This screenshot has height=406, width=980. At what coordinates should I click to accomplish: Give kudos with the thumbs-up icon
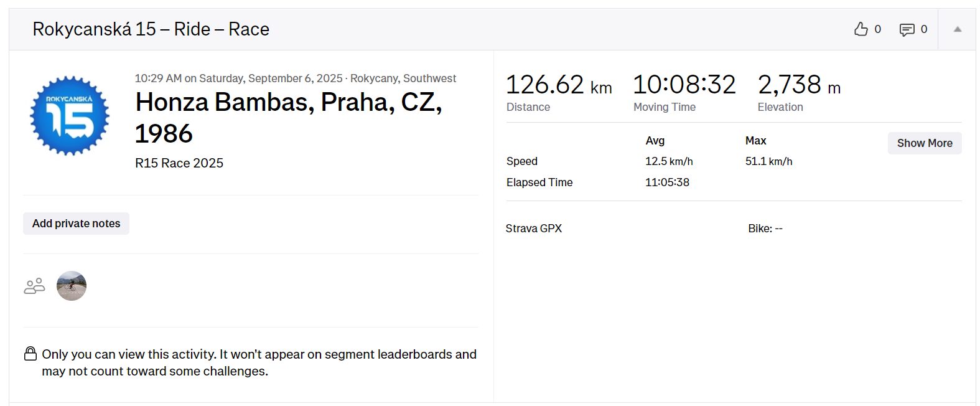tap(861, 29)
